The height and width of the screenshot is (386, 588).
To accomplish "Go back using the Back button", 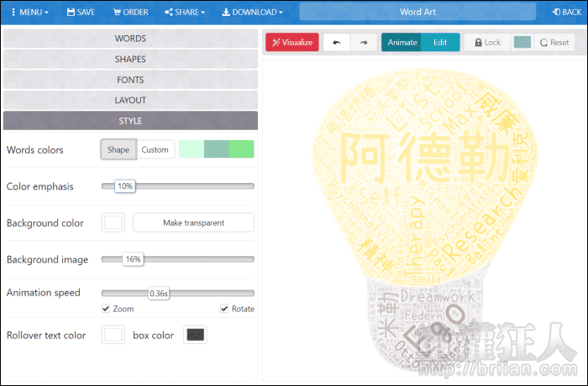I will pyautogui.click(x=564, y=13).
